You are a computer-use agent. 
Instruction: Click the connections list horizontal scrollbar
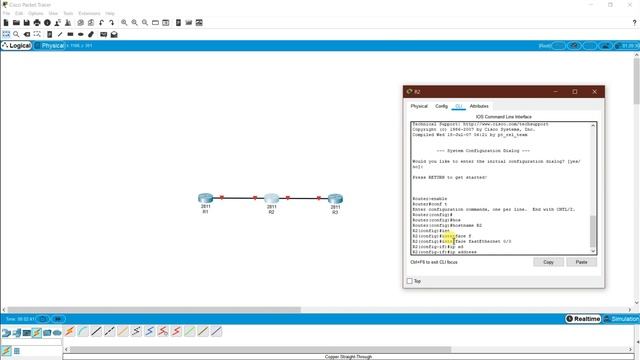pos(261,349)
